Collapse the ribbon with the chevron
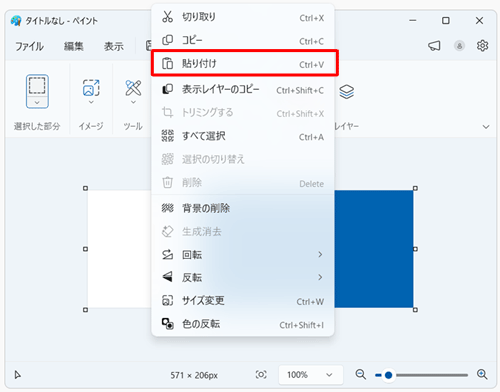This screenshot has width=500, height=392. coord(486,127)
